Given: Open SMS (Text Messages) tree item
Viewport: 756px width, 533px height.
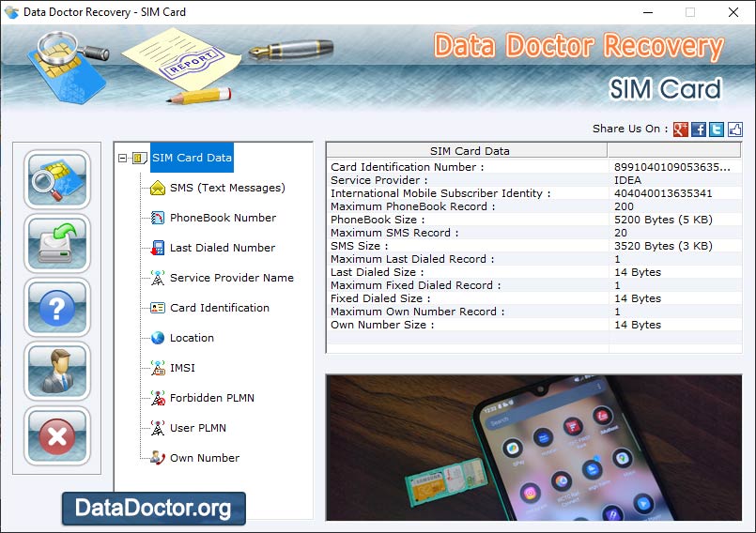Looking at the screenshot, I should coord(227,188).
